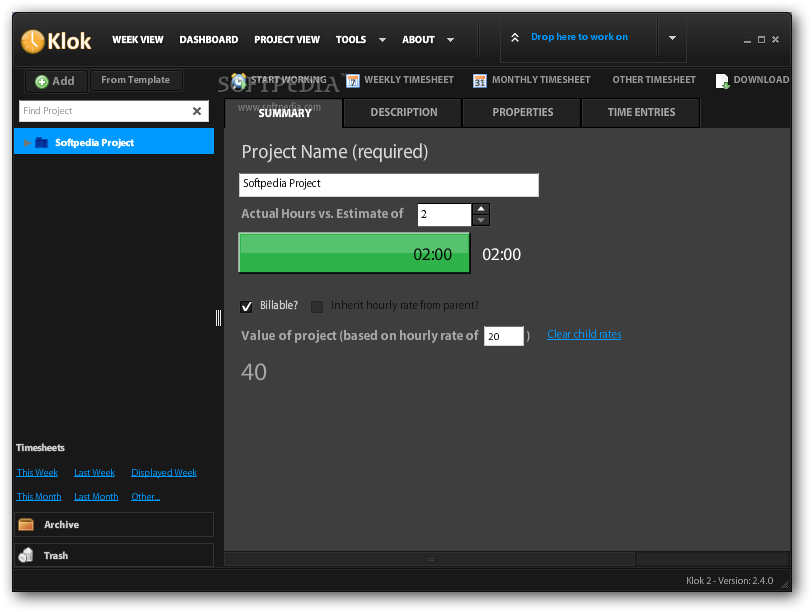
Task: Click the Klok 2 version status text
Action: pyautogui.click(x=729, y=581)
